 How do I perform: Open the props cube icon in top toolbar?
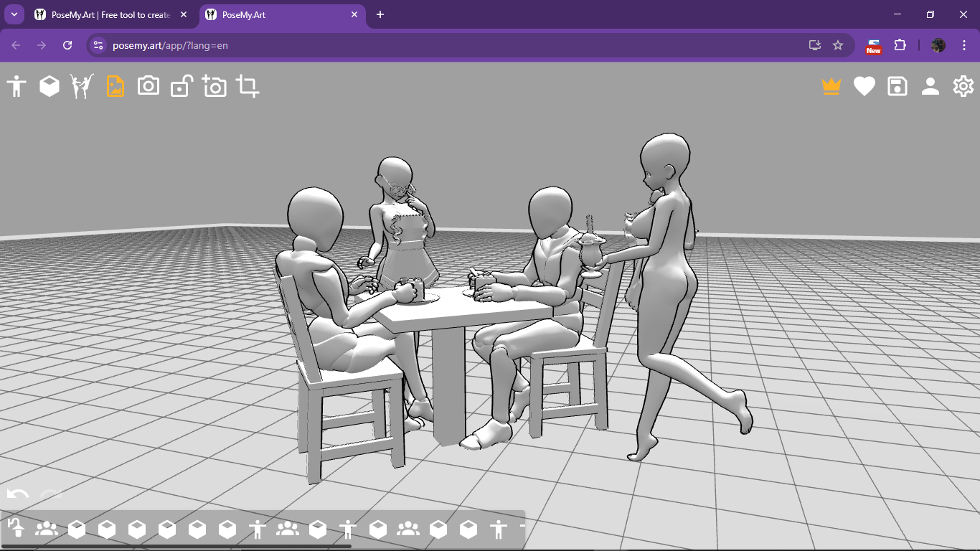pyautogui.click(x=50, y=87)
